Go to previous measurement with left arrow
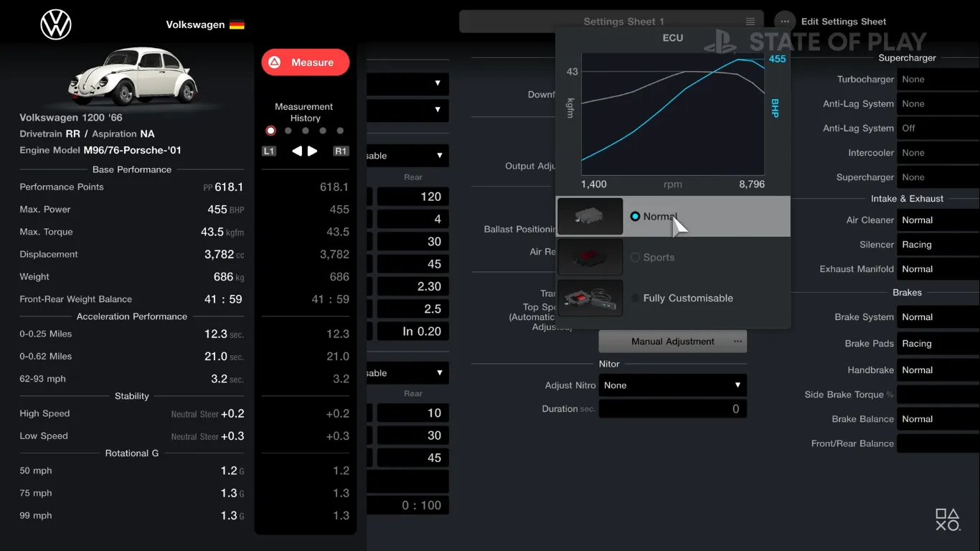 [297, 151]
